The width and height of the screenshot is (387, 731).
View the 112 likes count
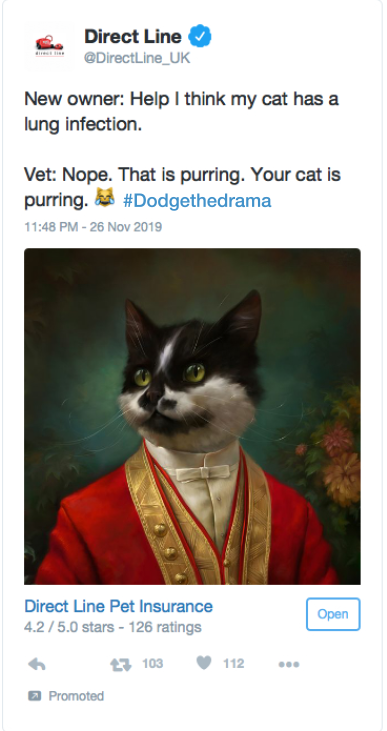(x=233, y=663)
